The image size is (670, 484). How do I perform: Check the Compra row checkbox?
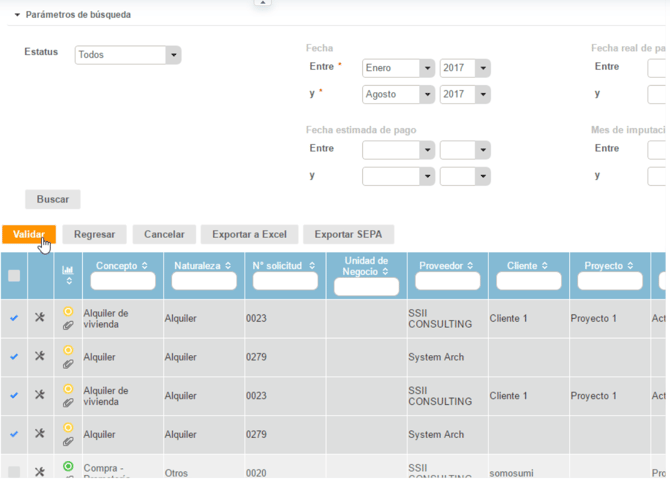point(14,471)
